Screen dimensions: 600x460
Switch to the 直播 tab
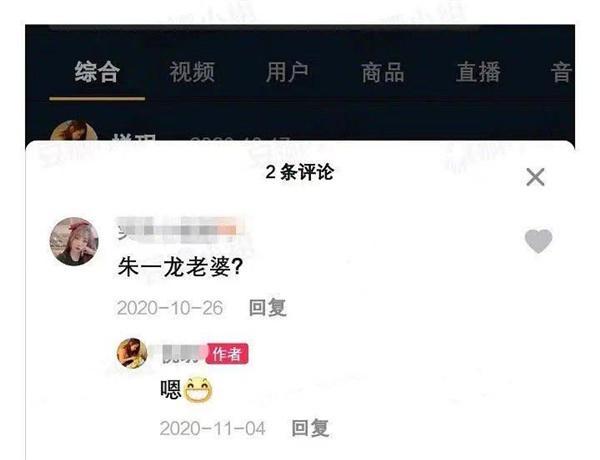[x=478, y=72]
